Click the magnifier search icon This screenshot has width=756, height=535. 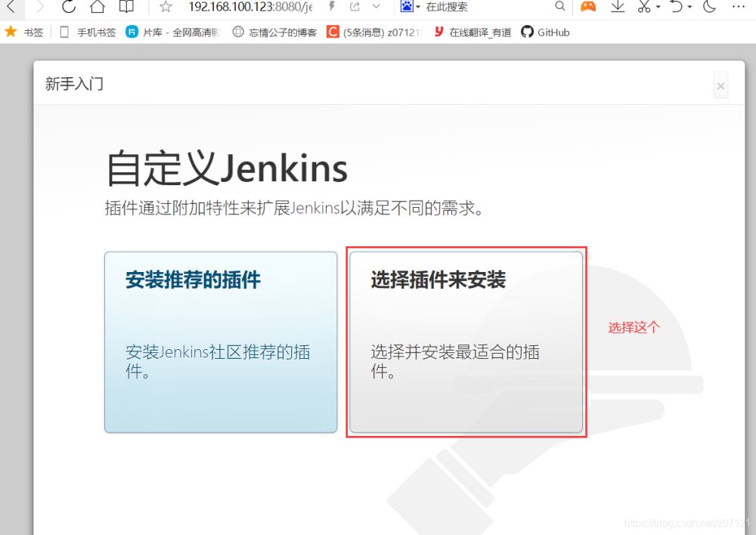tap(559, 6)
